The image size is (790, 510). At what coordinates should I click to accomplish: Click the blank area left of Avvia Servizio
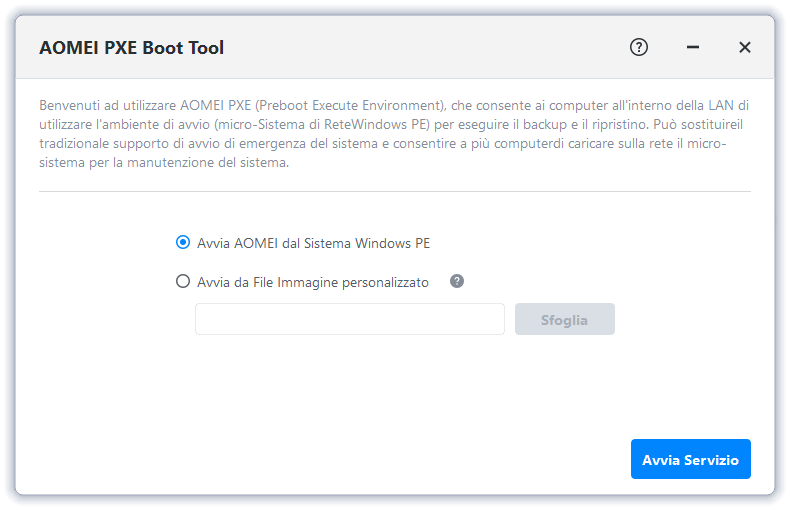point(400,459)
